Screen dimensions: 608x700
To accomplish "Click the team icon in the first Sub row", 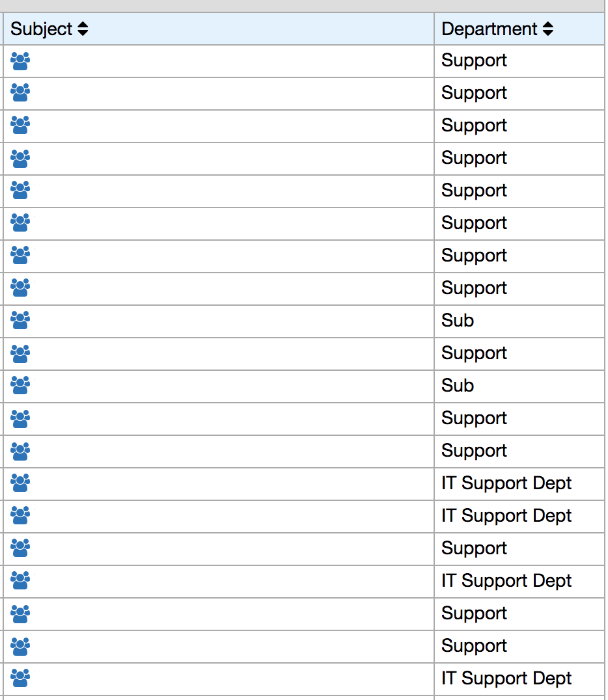I will click(20, 321).
